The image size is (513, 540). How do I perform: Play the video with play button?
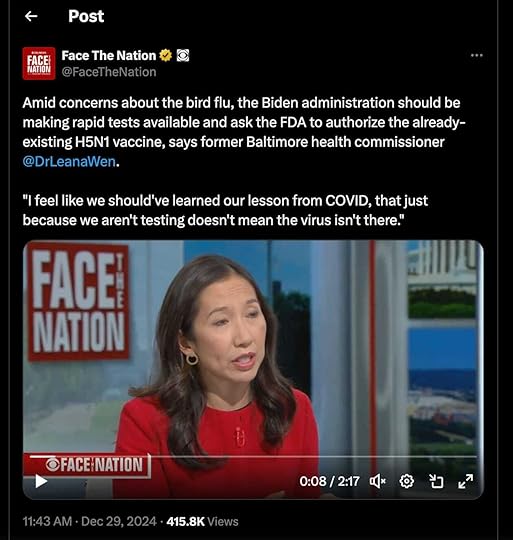pyautogui.click(x=41, y=481)
